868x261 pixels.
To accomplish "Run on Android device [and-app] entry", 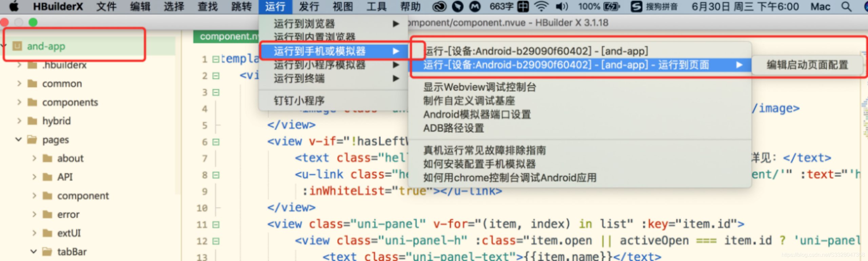I will tap(580, 51).
